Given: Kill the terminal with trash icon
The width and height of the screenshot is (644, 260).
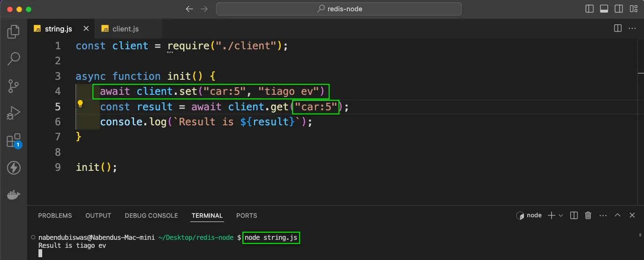Looking at the screenshot, I should coord(588,215).
